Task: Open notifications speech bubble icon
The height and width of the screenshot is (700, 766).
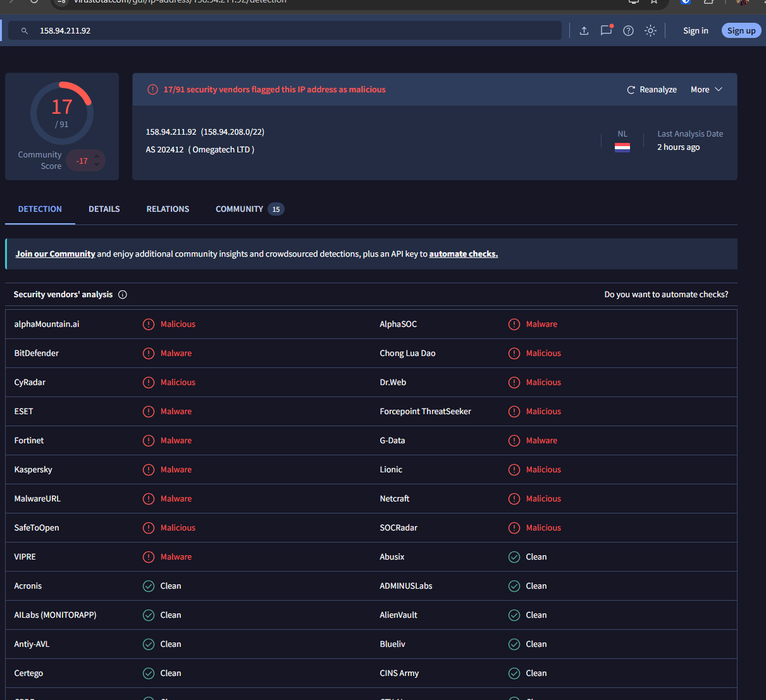Action: tap(606, 30)
